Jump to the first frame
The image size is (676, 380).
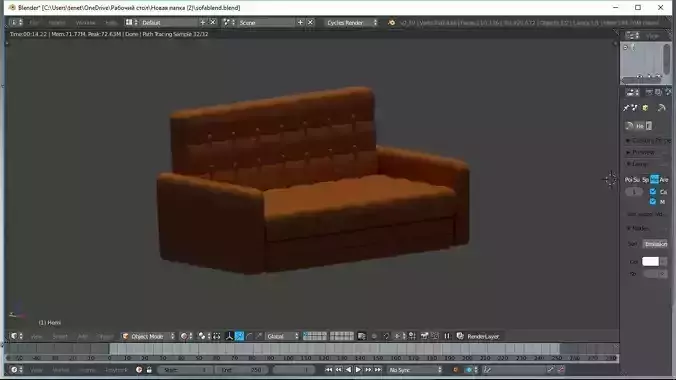click(x=329, y=370)
